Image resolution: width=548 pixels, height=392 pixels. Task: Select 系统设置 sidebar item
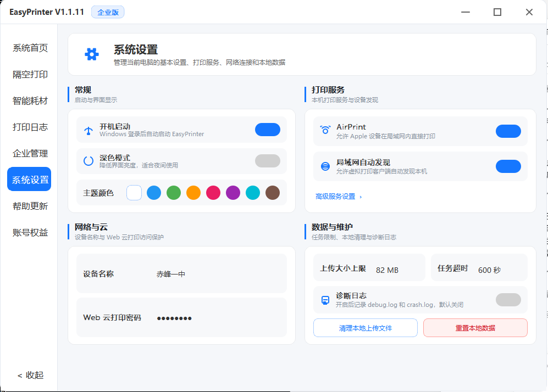29,179
